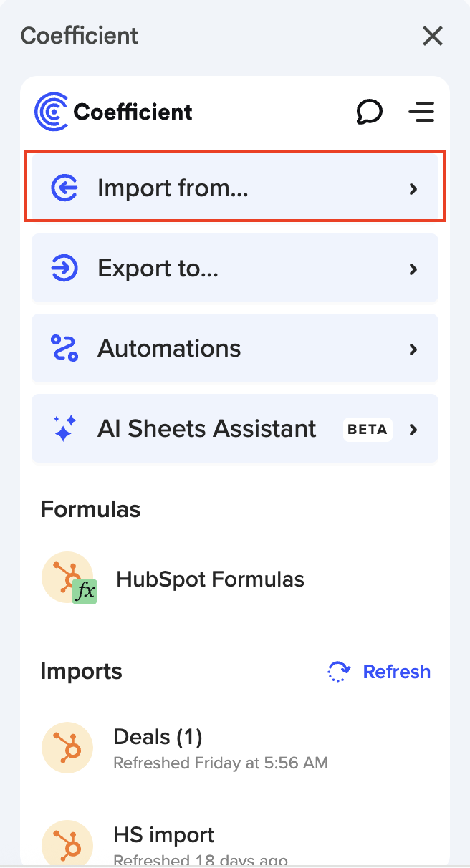
Task: Click the Export to arrow icon
Action: [64, 269]
